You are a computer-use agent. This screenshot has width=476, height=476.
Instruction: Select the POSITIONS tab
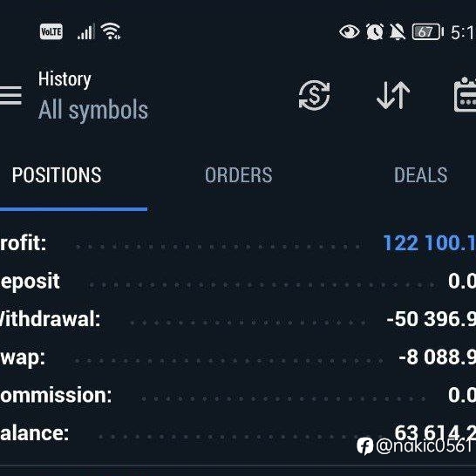click(x=57, y=175)
